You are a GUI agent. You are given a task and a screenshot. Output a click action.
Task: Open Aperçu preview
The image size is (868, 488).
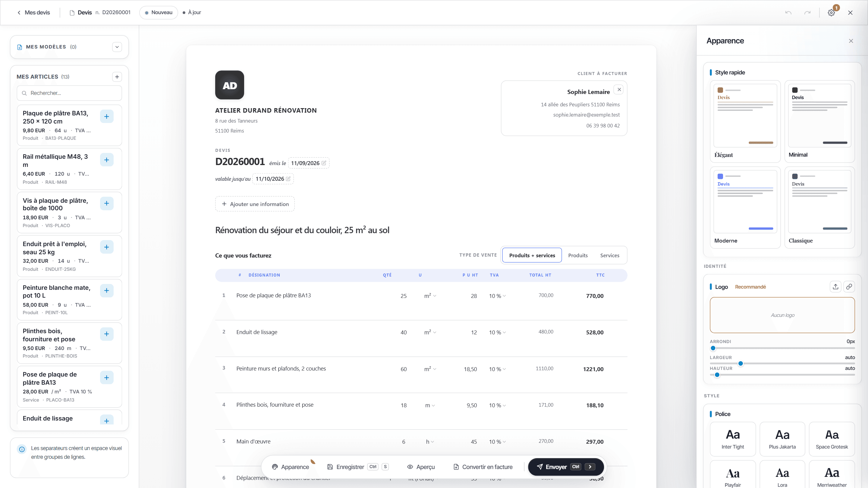point(421,467)
